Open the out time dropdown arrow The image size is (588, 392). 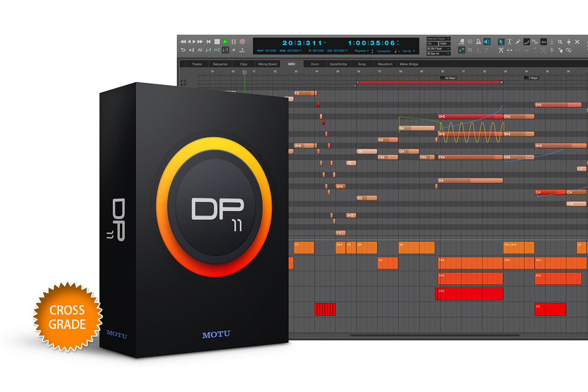pyautogui.click(x=346, y=51)
